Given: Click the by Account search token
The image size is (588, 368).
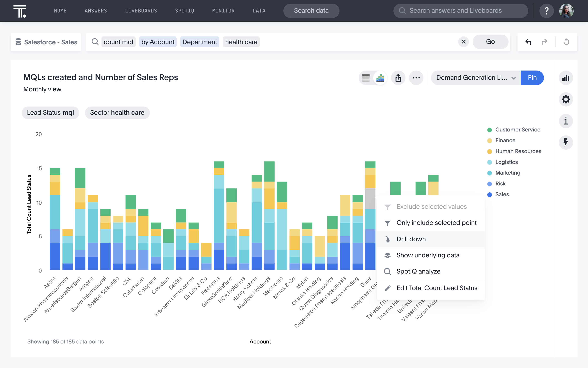Looking at the screenshot, I should tap(158, 42).
